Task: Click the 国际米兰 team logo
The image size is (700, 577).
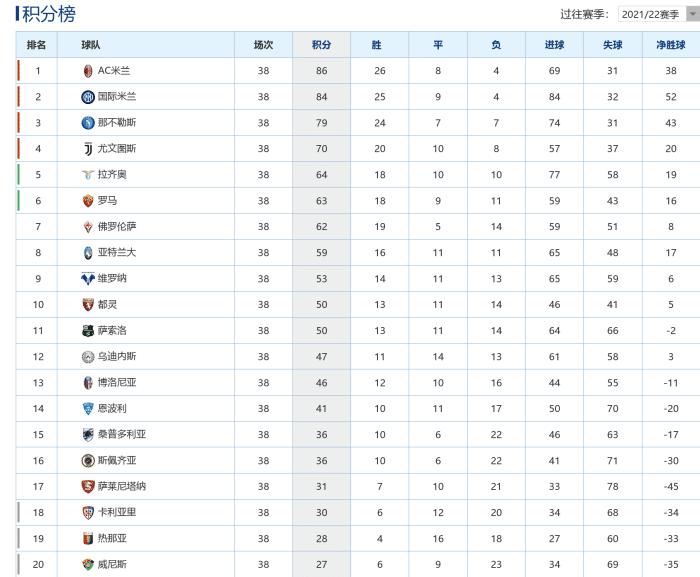Action: pyautogui.click(x=88, y=97)
